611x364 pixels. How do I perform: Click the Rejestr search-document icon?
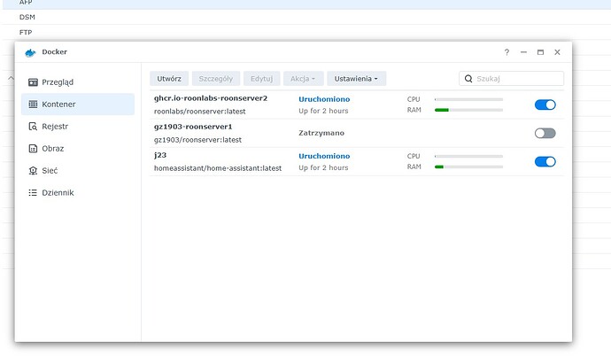point(33,127)
